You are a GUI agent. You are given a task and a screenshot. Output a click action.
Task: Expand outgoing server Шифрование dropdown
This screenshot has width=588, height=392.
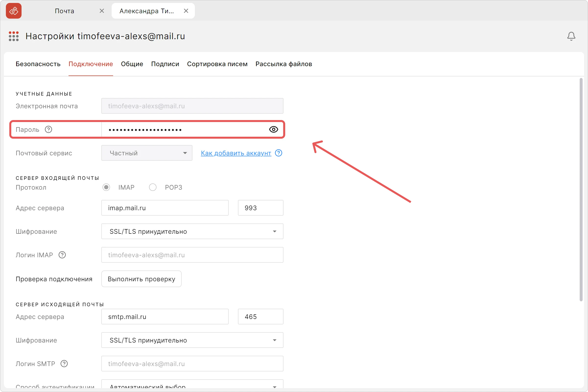(x=192, y=340)
